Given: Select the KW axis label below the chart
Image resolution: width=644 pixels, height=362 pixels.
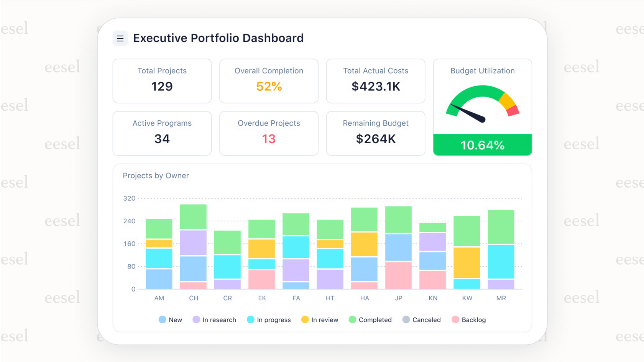Looking at the screenshot, I should point(467,298).
